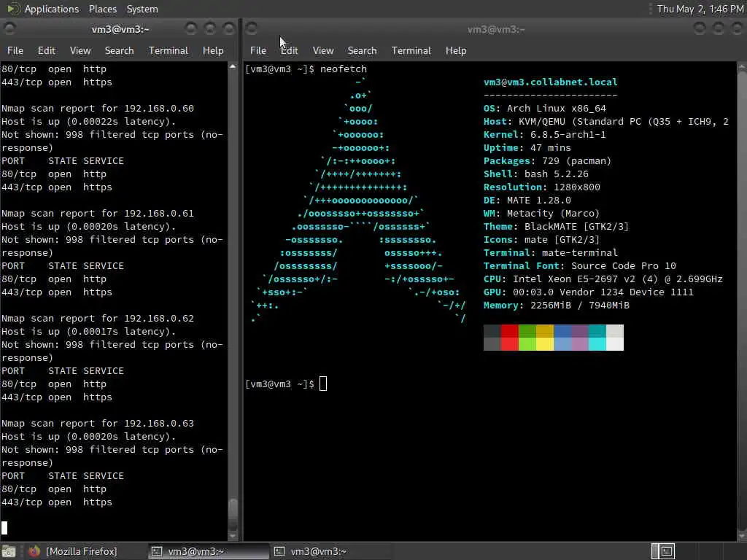The height and width of the screenshot is (560, 747).
Task: Click the 'neofetch' command text
Action: [x=344, y=69]
